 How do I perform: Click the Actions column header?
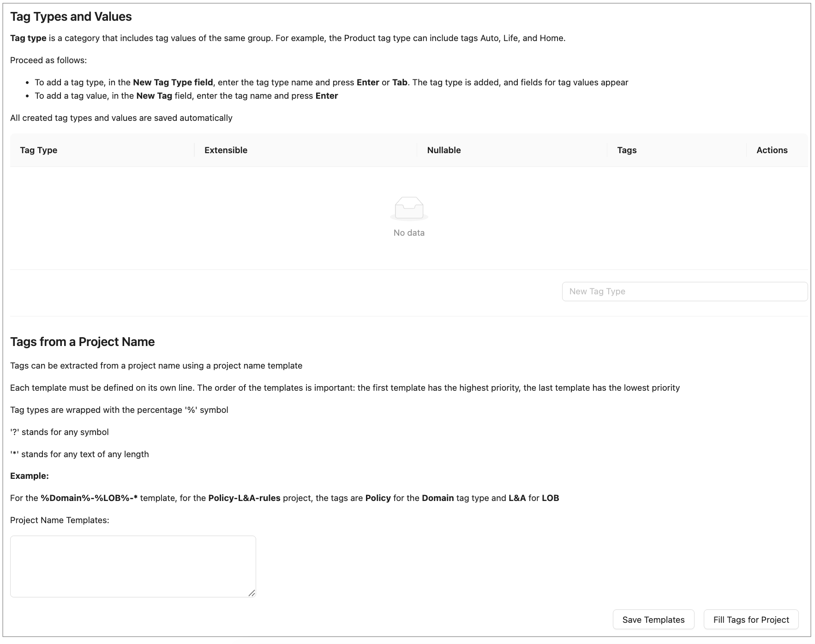tap(772, 150)
